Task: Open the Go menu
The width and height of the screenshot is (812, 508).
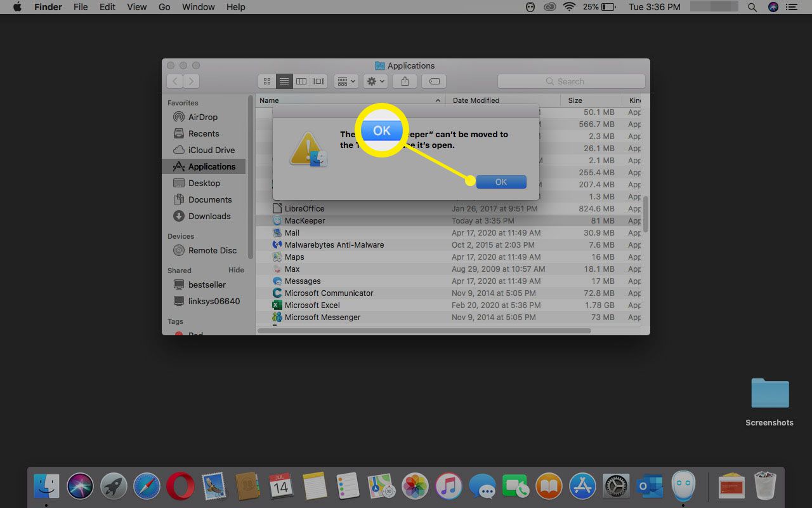Action: [x=164, y=7]
